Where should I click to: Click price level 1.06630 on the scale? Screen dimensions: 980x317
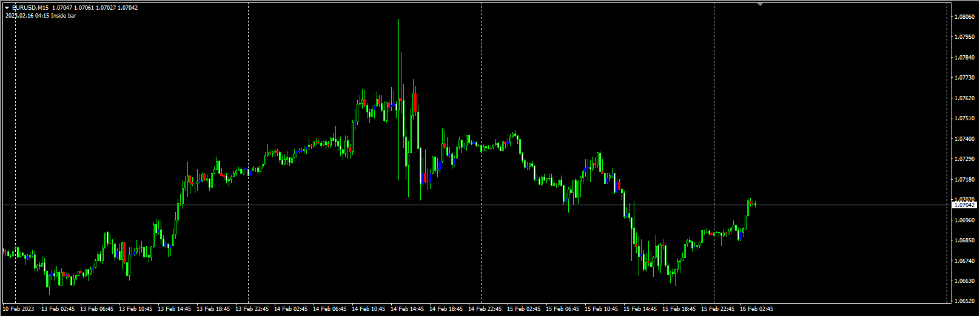click(964, 281)
